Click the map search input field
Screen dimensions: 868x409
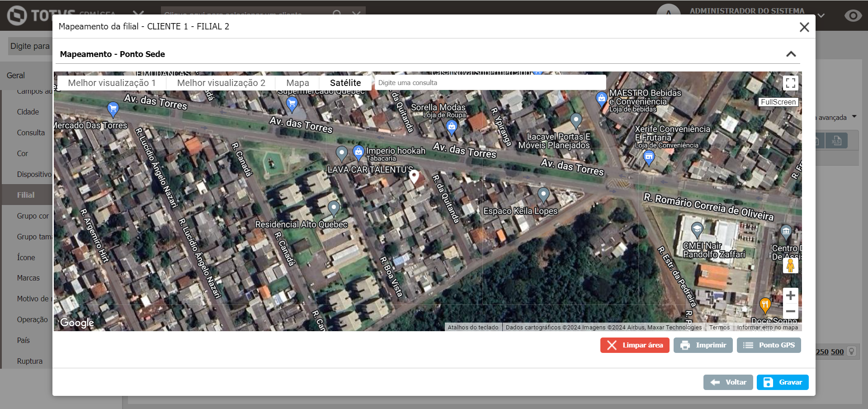pos(490,83)
